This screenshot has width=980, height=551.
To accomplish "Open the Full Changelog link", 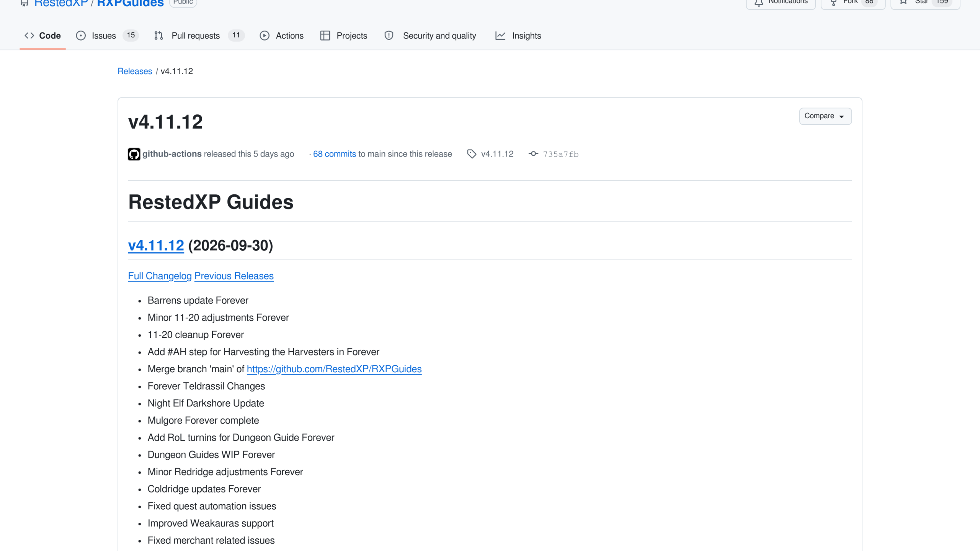I will click(x=160, y=276).
